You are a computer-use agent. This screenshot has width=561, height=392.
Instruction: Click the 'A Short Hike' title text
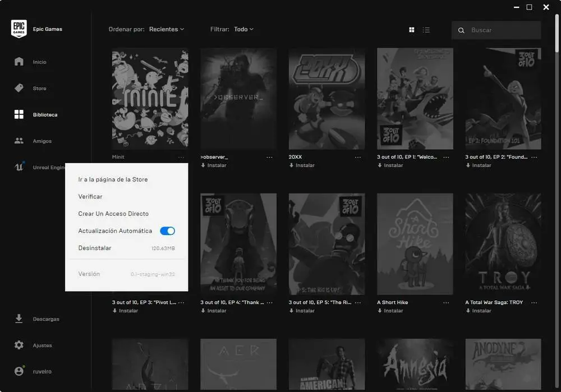coord(393,302)
